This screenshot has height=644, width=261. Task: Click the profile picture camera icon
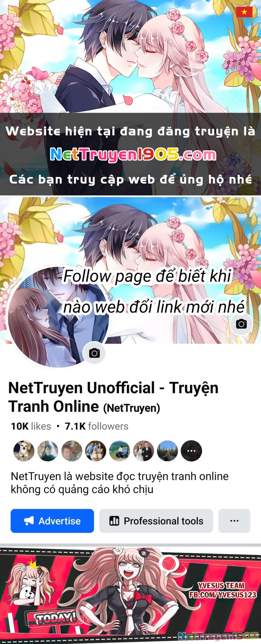coord(94,353)
